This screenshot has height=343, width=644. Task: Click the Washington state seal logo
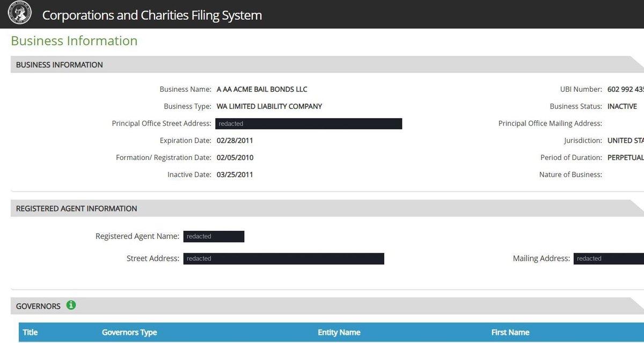point(20,13)
